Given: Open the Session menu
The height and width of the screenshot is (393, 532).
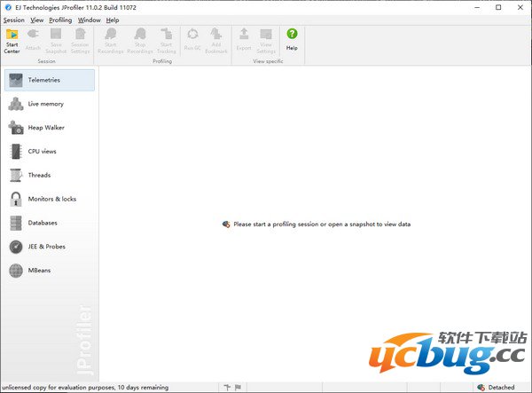Looking at the screenshot, I should point(14,20).
